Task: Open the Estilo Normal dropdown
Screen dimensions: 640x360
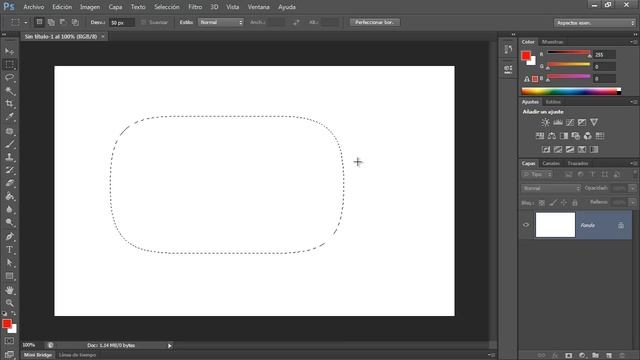Action: [221, 22]
